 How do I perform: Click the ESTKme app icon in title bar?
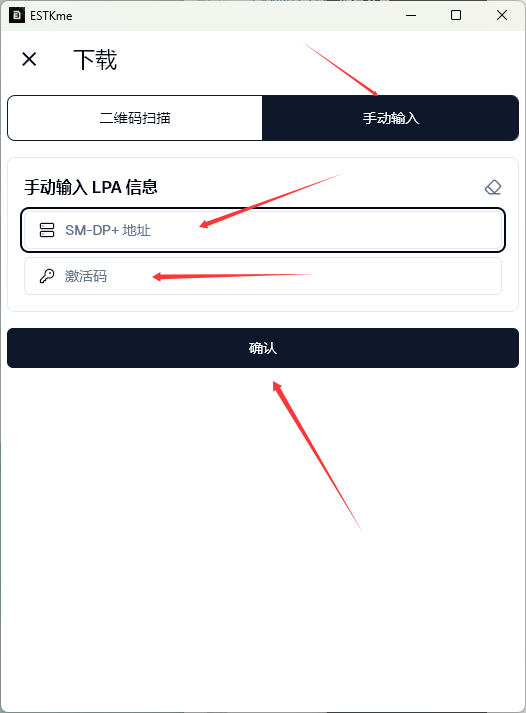(x=17, y=15)
